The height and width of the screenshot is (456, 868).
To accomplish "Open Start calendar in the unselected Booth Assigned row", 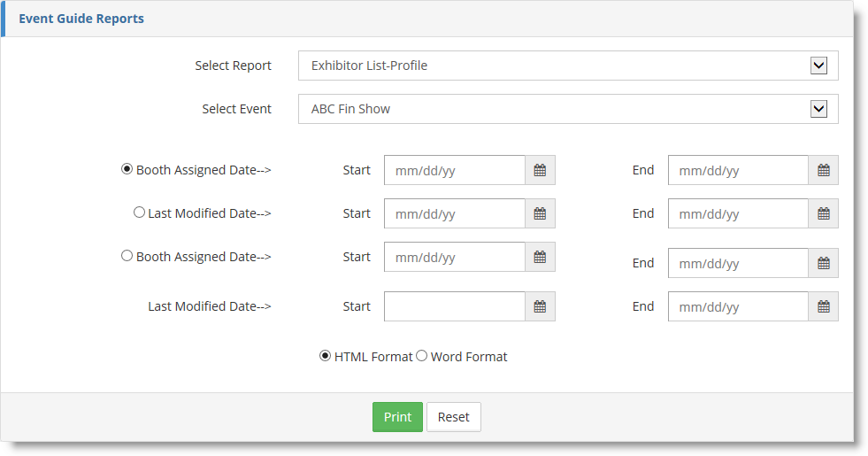I will 540,257.
